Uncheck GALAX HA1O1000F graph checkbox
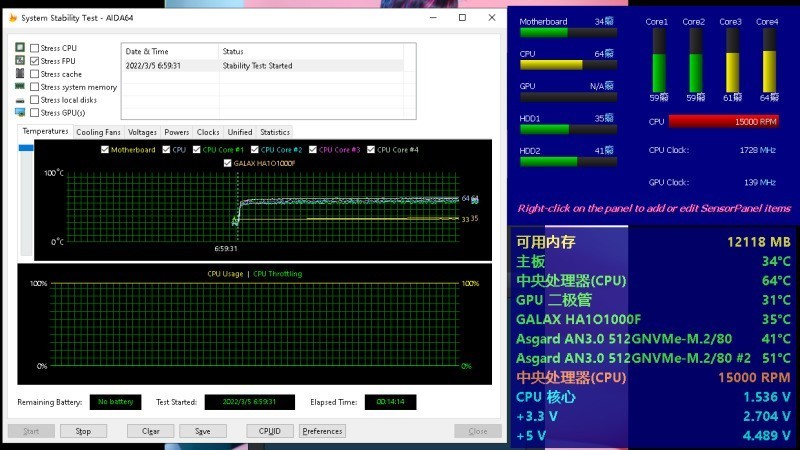800x450 pixels. click(229, 163)
